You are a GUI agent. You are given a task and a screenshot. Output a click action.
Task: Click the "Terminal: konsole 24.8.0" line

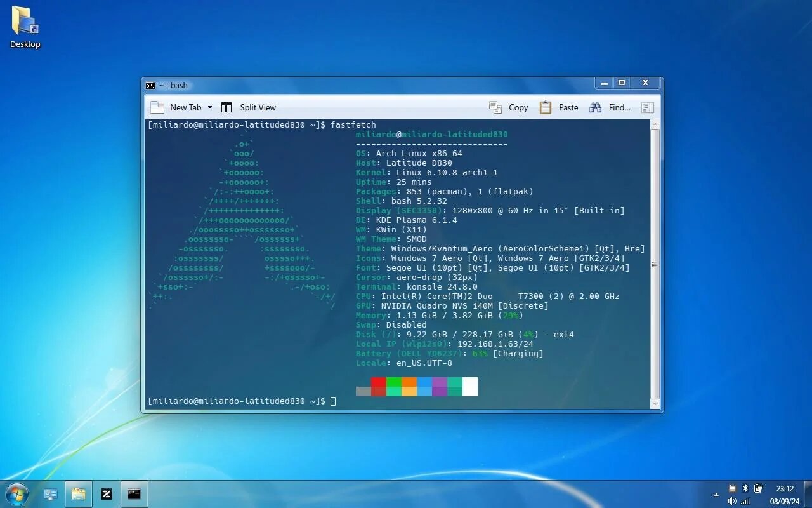coord(417,286)
